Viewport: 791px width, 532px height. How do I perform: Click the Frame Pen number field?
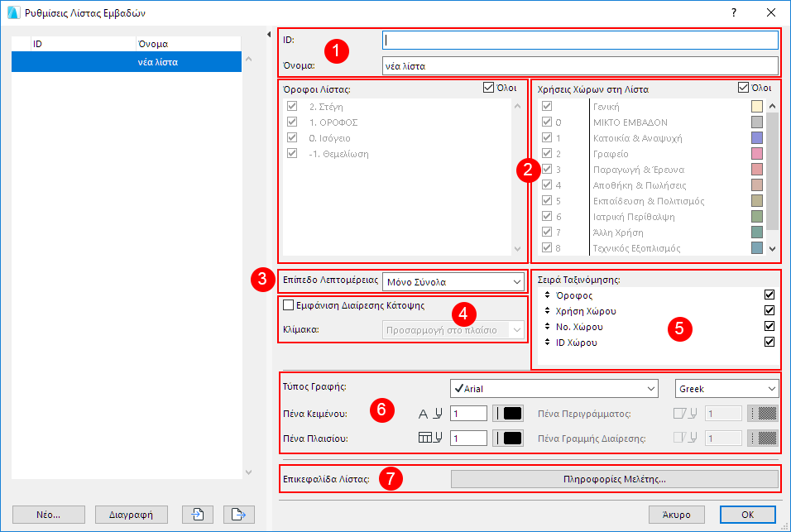tap(468, 438)
